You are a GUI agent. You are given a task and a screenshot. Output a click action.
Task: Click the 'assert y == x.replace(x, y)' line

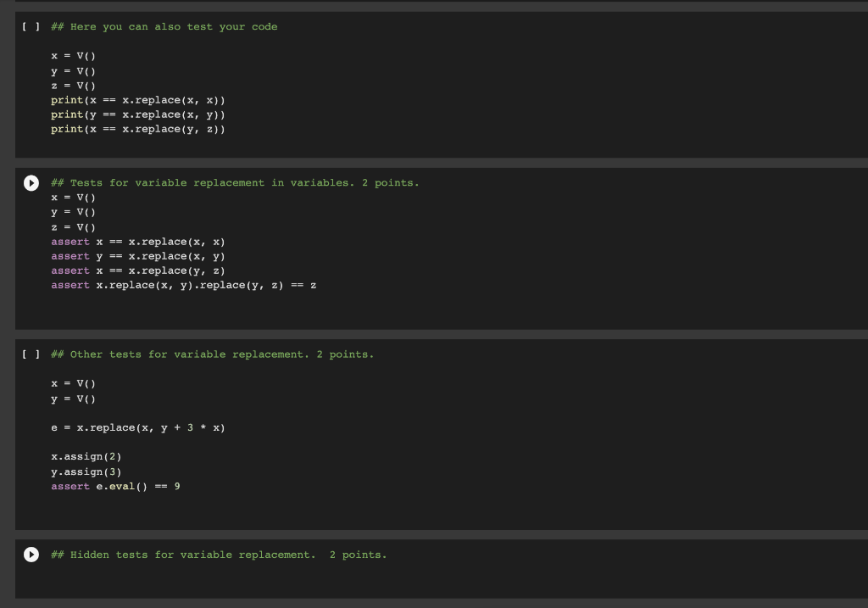136,256
